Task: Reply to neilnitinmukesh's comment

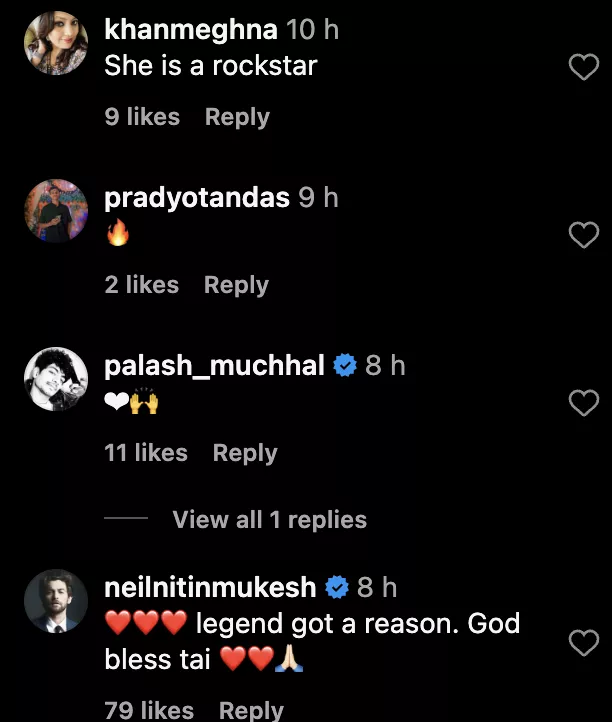Action: tap(251, 710)
